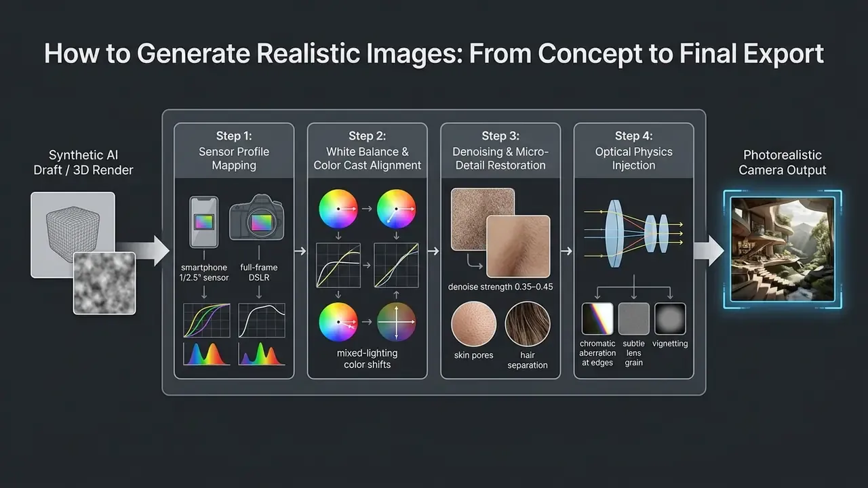Click the arrow between Step 2 and Step 3
The height and width of the screenshot is (488, 868).
point(433,251)
